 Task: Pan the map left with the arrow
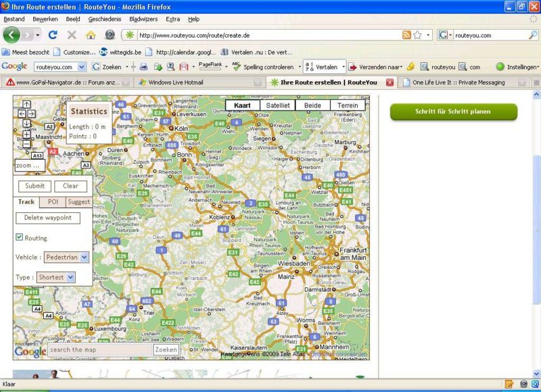22,114
